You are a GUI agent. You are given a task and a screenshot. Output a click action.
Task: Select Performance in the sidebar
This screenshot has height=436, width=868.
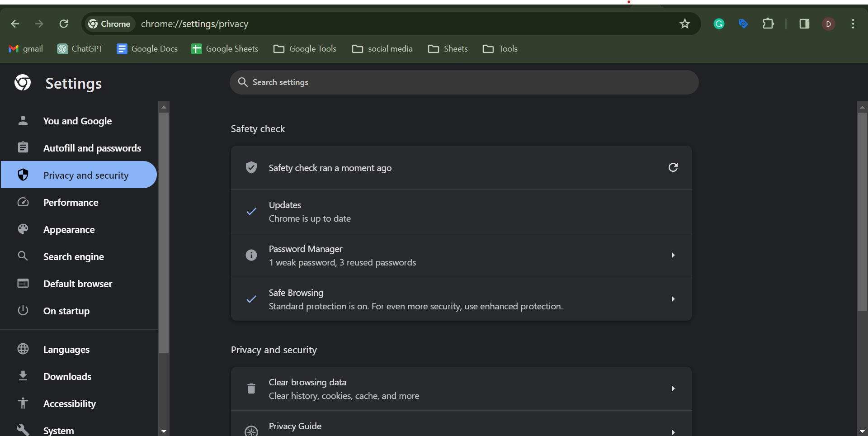click(79, 202)
